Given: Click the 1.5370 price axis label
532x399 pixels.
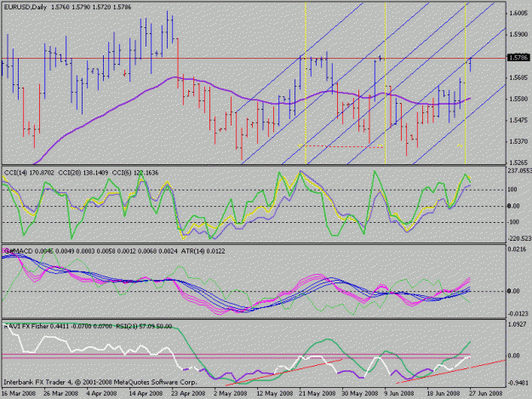Looking at the screenshot, I should tap(518, 141).
